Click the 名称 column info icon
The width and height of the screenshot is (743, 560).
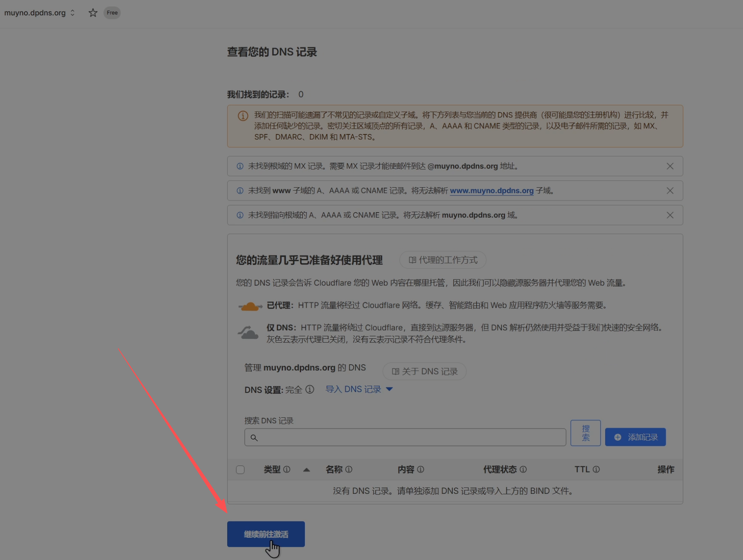point(349,469)
